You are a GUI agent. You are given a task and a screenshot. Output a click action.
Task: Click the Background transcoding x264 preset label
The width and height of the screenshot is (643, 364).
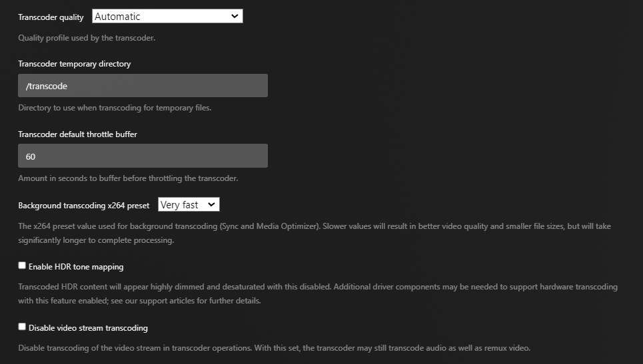pyautogui.click(x=84, y=206)
